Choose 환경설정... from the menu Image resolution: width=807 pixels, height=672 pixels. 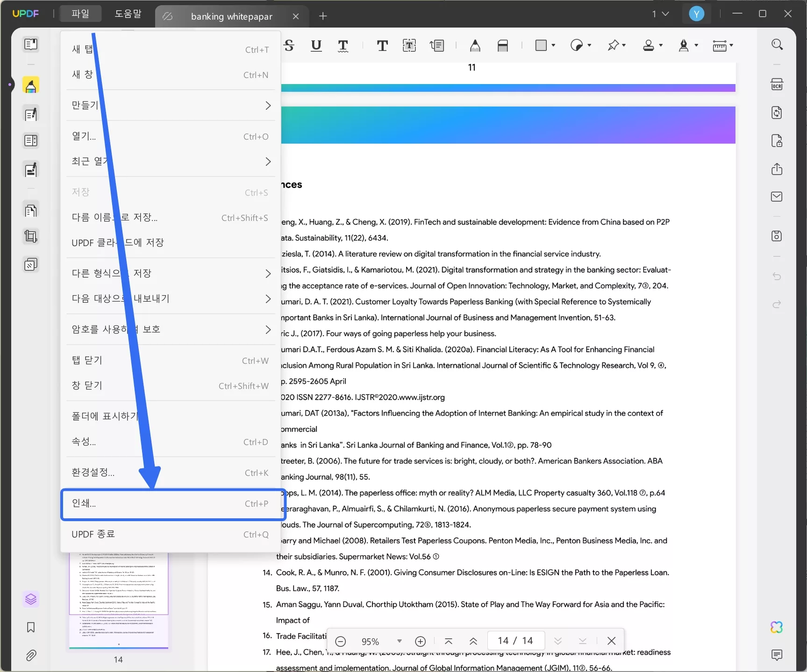tap(171, 473)
